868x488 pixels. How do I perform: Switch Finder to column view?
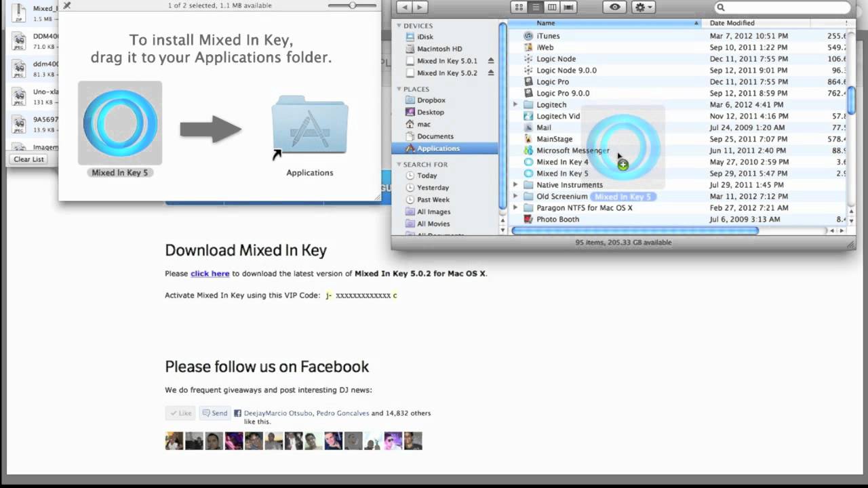[x=552, y=7]
